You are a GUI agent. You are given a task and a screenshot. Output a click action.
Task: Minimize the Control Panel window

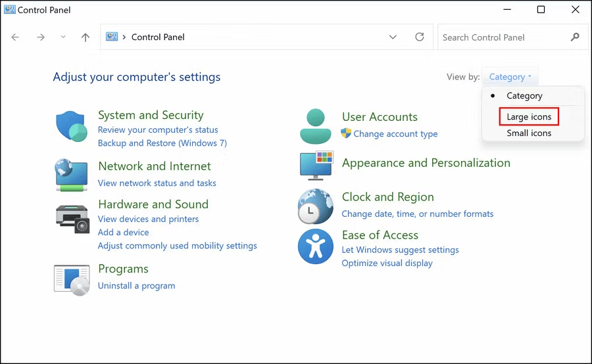click(x=507, y=9)
